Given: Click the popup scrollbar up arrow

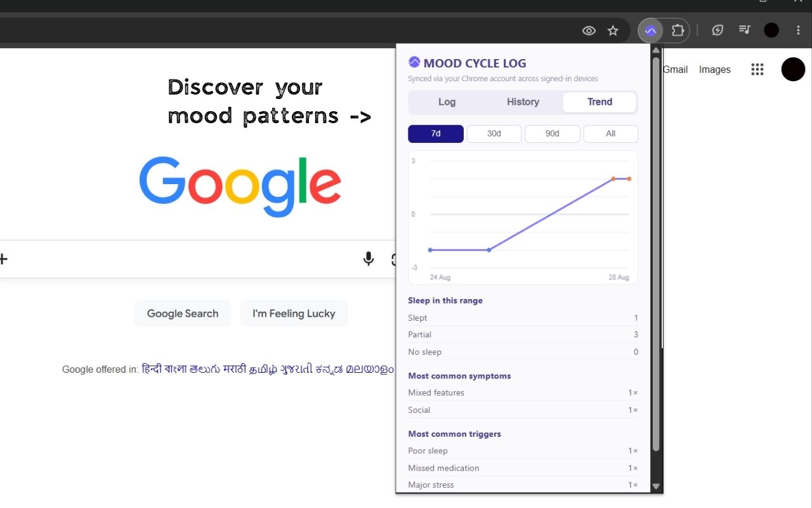Looking at the screenshot, I should pos(656,51).
